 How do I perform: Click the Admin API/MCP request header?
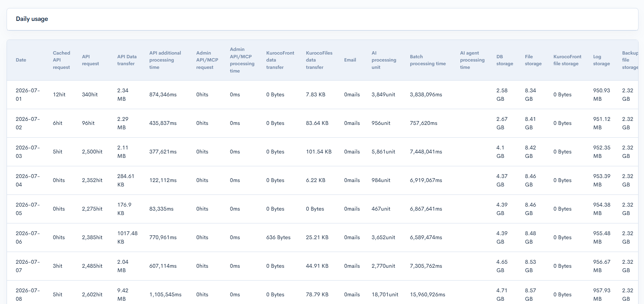coord(207,60)
